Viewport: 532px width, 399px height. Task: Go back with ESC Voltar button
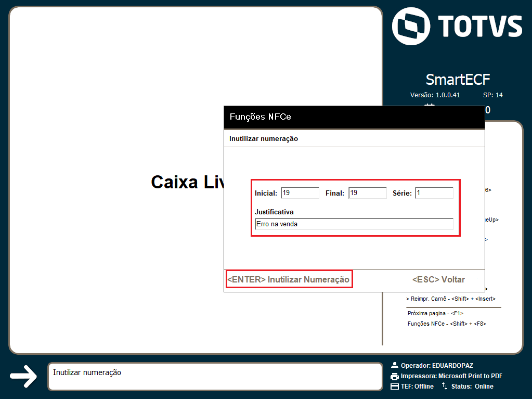(x=438, y=279)
